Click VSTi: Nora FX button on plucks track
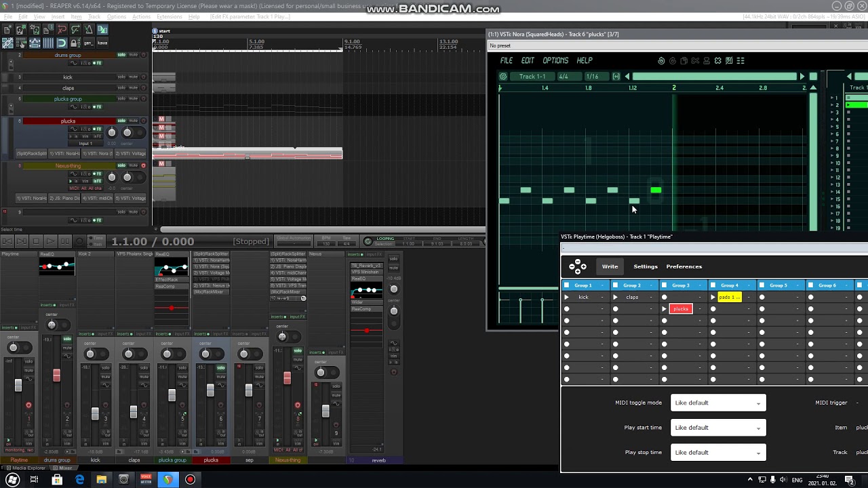Image resolution: width=868 pixels, height=488 pixels. [x=97, y=154]
